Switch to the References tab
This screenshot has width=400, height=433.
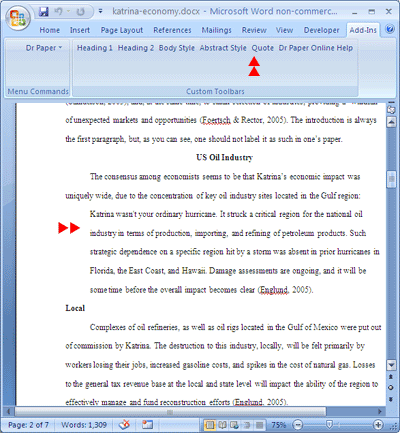point(172,30)
